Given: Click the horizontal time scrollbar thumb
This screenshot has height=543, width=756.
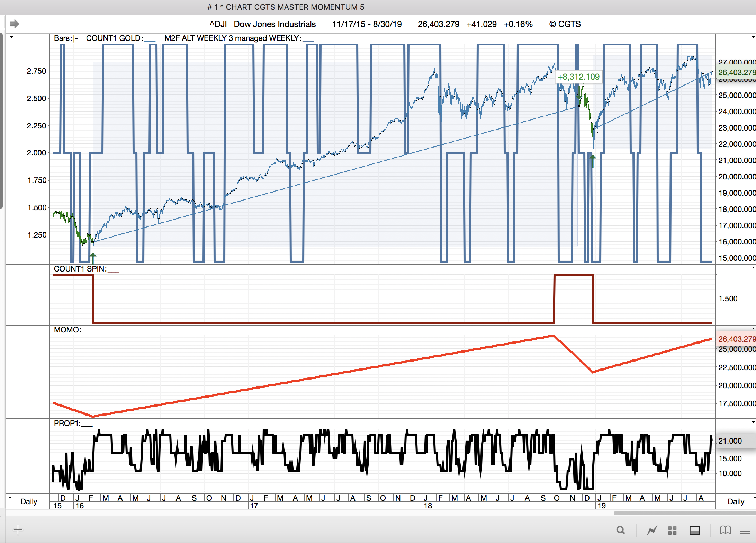Looking at the screenshot, I should point(684,513).
